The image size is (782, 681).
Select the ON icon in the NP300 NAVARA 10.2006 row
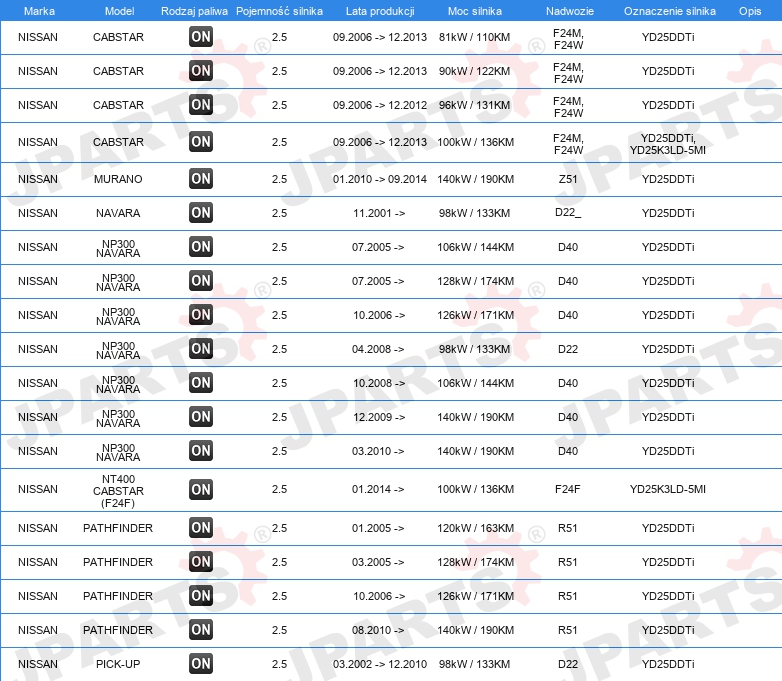(x=201, y=314)
